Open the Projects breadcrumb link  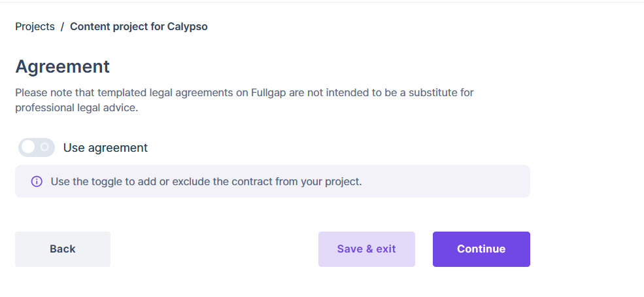(x=35, y=26)
